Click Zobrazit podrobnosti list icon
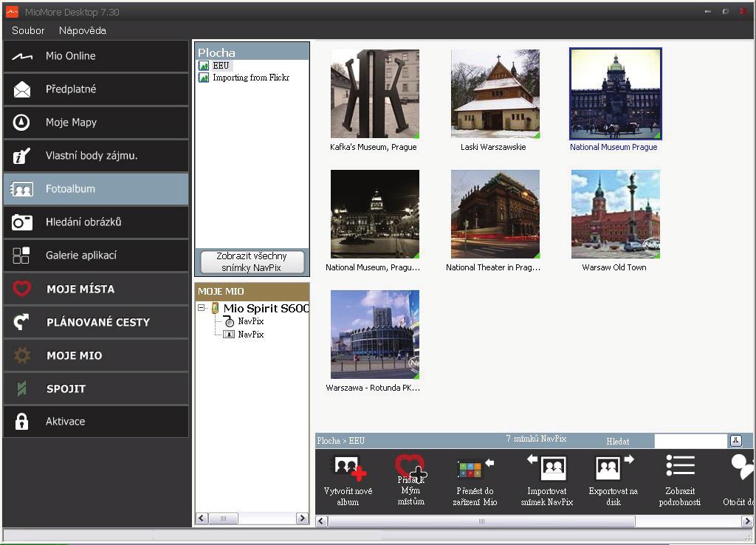This screenshot has height=545, width=756. coord(680,467)
